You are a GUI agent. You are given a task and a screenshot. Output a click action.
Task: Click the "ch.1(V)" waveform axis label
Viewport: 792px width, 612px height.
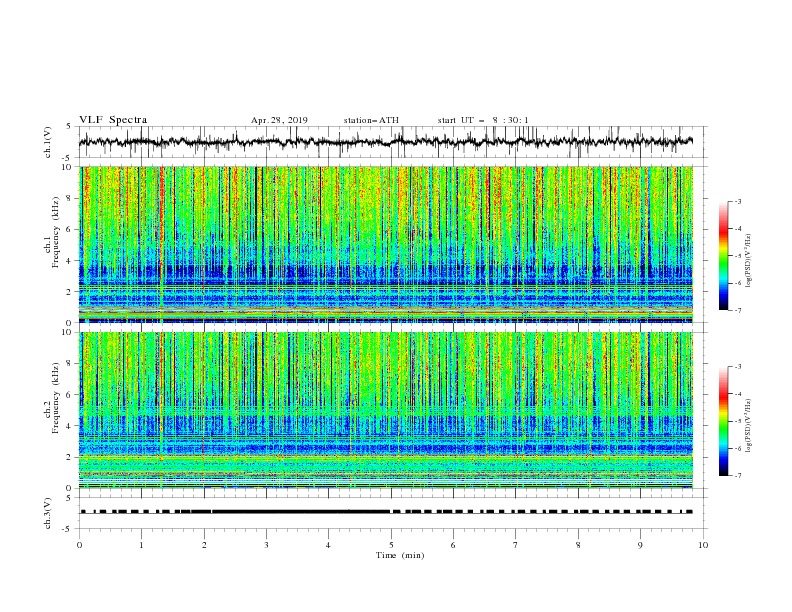48,142
